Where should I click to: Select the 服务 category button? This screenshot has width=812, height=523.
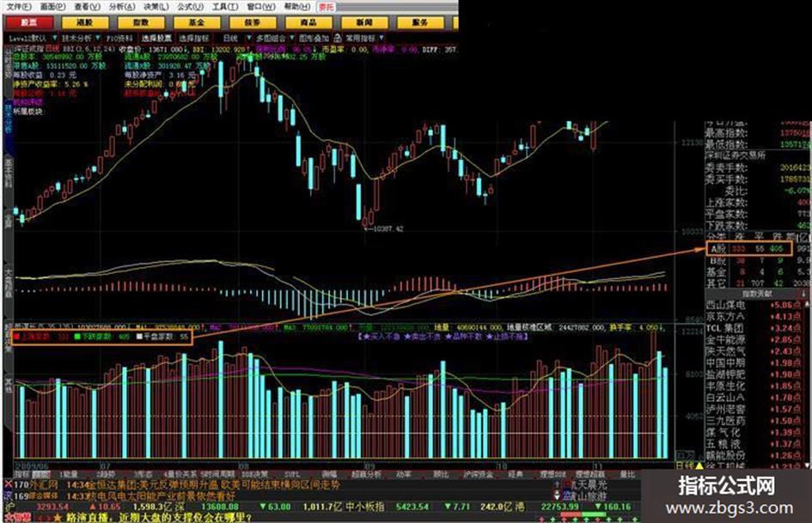[420, 23]
